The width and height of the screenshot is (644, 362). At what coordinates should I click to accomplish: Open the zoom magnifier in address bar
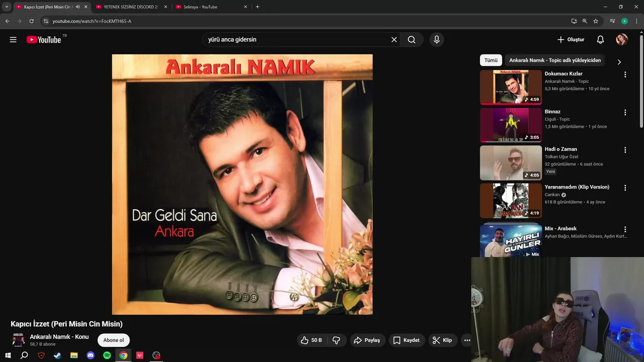click(x=585, y=21)
